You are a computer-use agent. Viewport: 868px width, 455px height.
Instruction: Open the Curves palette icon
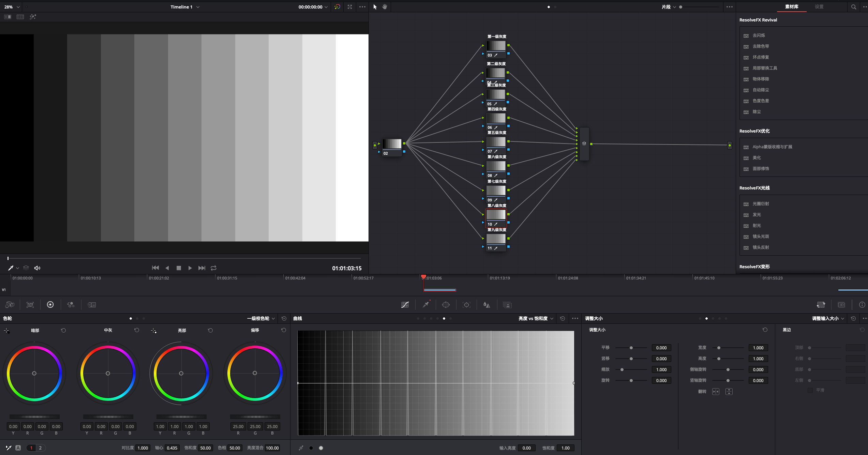click(x=405, y=305)
